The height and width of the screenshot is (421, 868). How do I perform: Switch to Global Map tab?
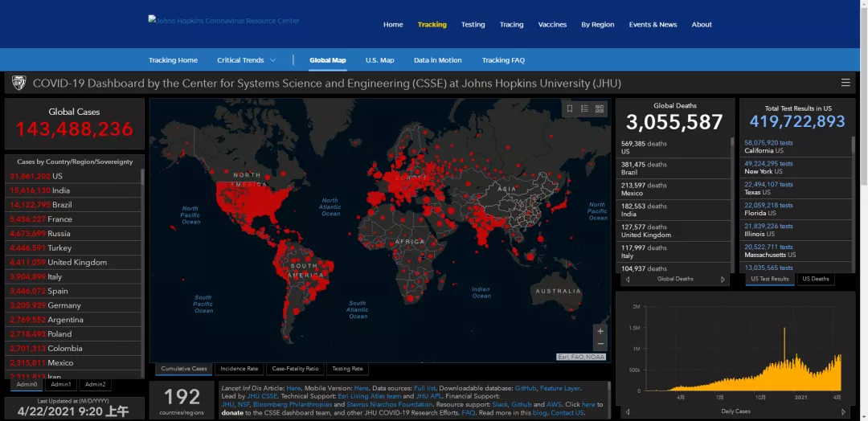(x=328, y=59)
